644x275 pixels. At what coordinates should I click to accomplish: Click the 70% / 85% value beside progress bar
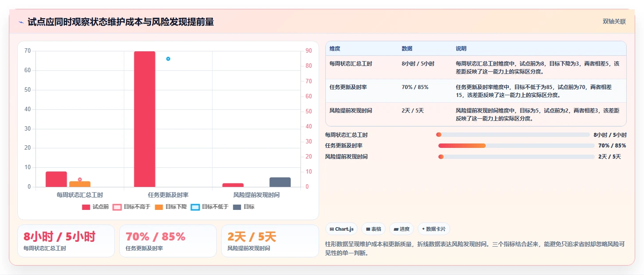click(x=612, y=146)
